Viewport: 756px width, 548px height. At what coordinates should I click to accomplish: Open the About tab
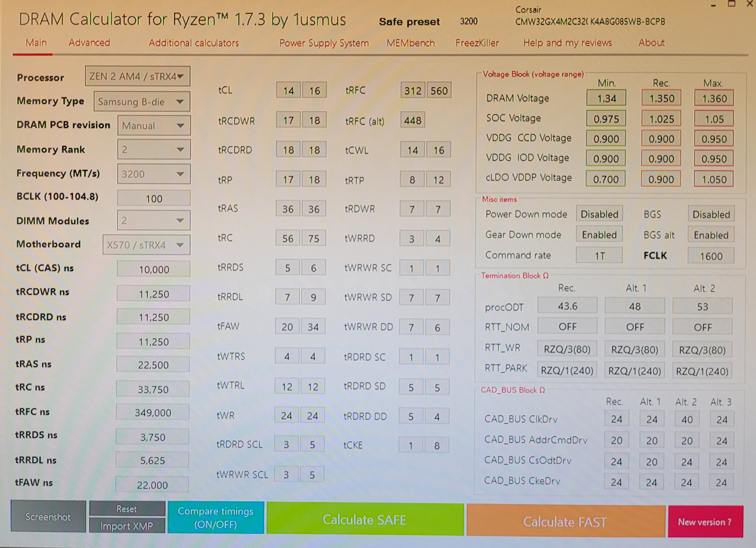(x=651, y=43)
